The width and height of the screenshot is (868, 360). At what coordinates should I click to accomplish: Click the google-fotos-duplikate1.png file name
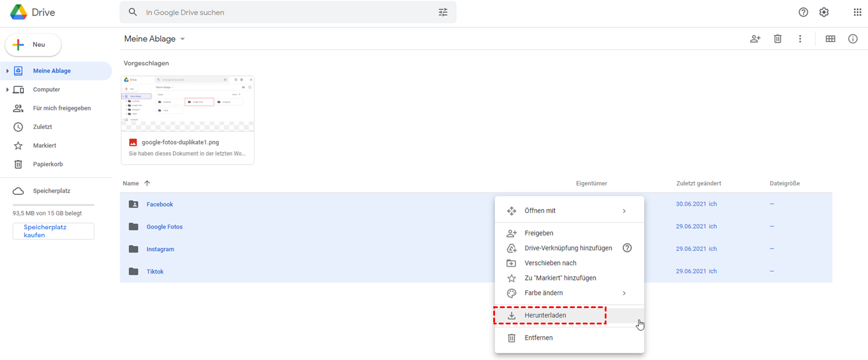click(180, 142)
